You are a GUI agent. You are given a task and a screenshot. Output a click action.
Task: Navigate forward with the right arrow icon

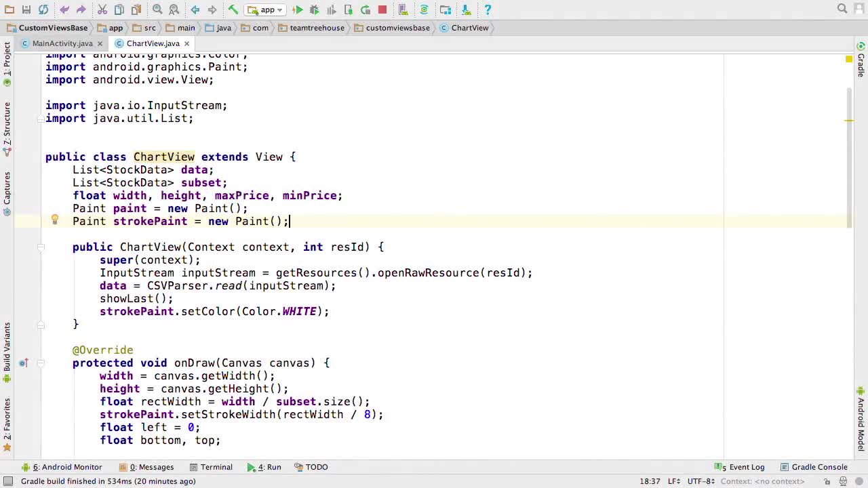pyautogui.click(x=212, y=9)
